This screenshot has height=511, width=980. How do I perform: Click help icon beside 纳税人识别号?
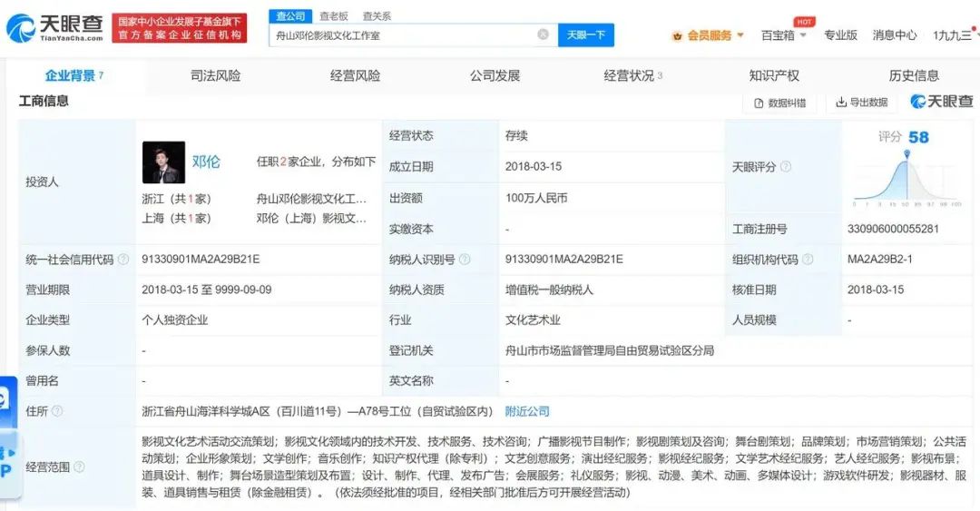tap(465, 260)
